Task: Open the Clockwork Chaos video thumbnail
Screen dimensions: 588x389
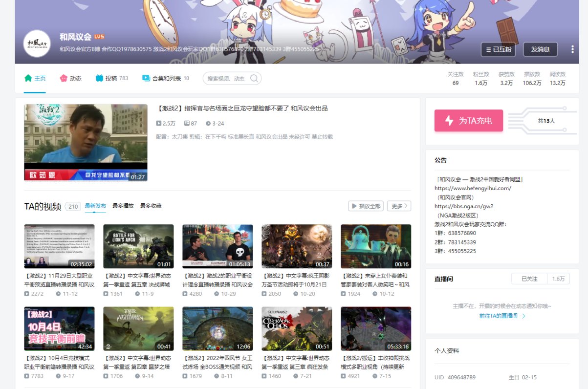Action: pyautogui.click(x=297, y=329)
